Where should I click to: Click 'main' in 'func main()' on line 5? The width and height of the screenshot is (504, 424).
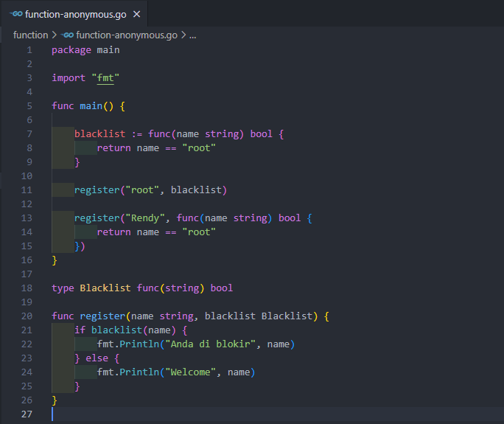(x=91, y=106)
